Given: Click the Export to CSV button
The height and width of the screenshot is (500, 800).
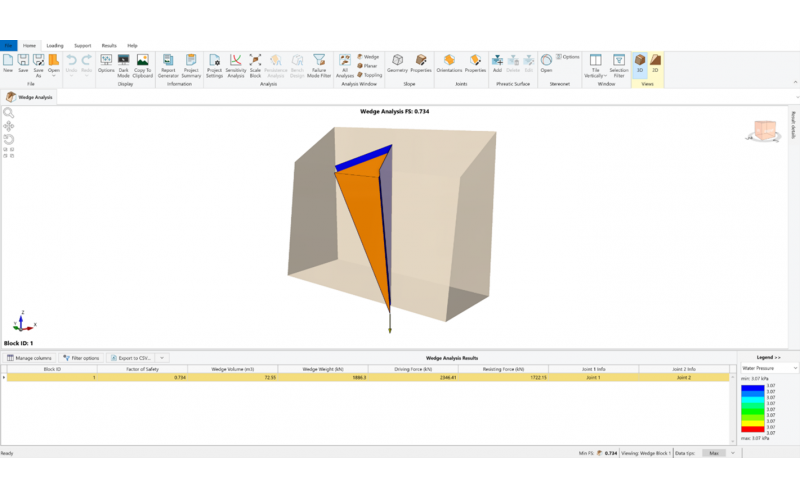Looking at the screenshot, I should 132,357.
